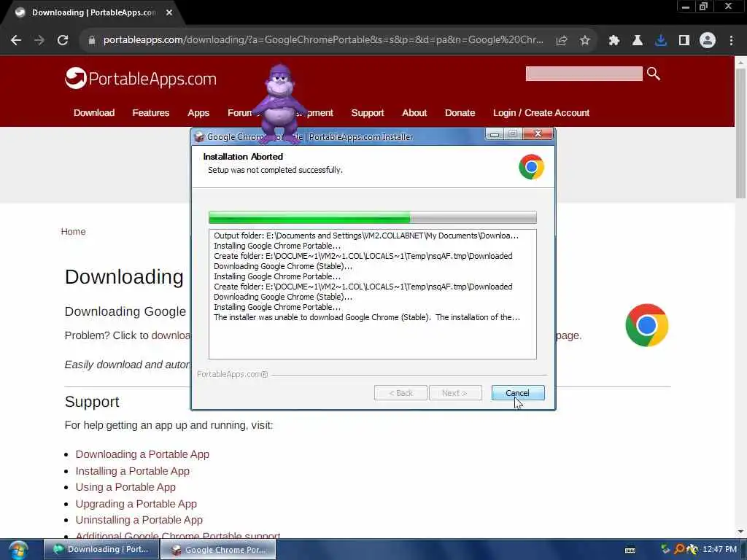The width and height of the screenshot is (747, 560).
Task: Open the Apps menu item
Action: point(198,113)
